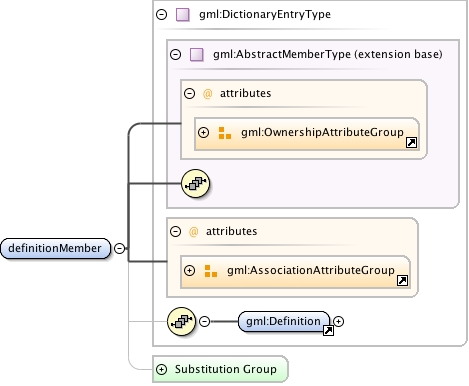Viewport: 469px width, 386px height.
Task: Select sequence compositor inside gml:AbstractMemberType
Action: (196, 183)
